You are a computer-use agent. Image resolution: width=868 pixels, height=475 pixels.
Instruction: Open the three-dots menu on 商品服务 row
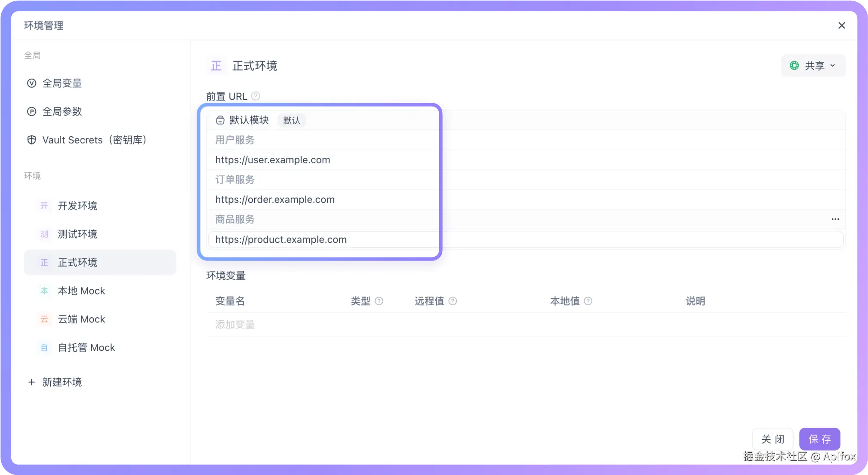click(x=835, y=219)
